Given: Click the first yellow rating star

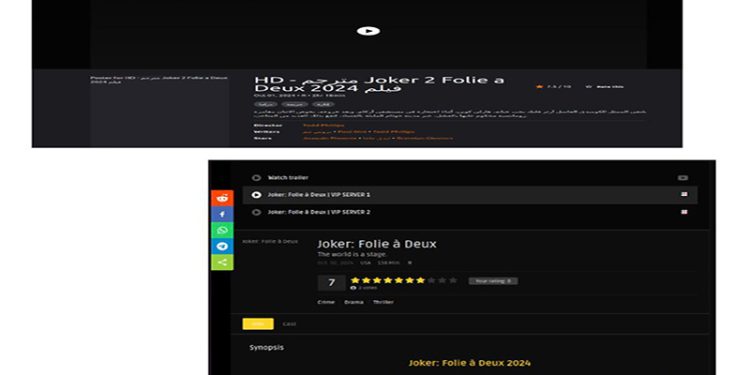Looking at the screenshot, I should pyautogui.click(x=355, y=280).
